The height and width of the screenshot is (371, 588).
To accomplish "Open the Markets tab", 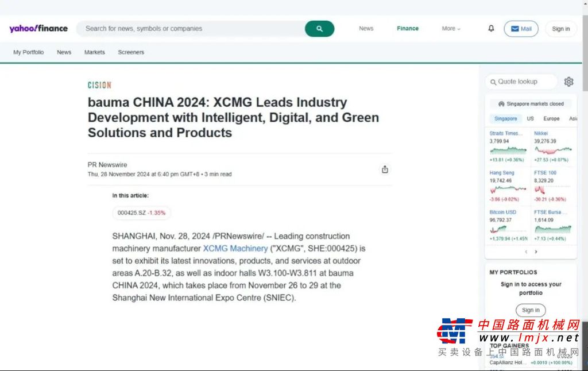I will (95, 52).
